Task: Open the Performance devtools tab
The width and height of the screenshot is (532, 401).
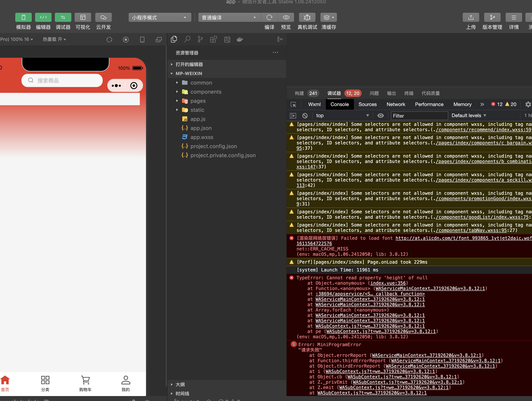Action: [429, 104]
